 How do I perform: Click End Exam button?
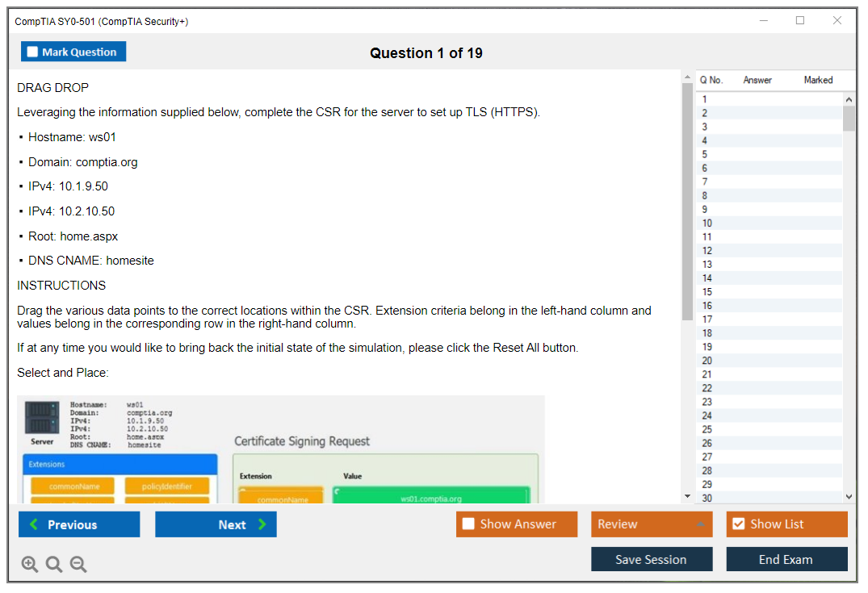[786, 559]
